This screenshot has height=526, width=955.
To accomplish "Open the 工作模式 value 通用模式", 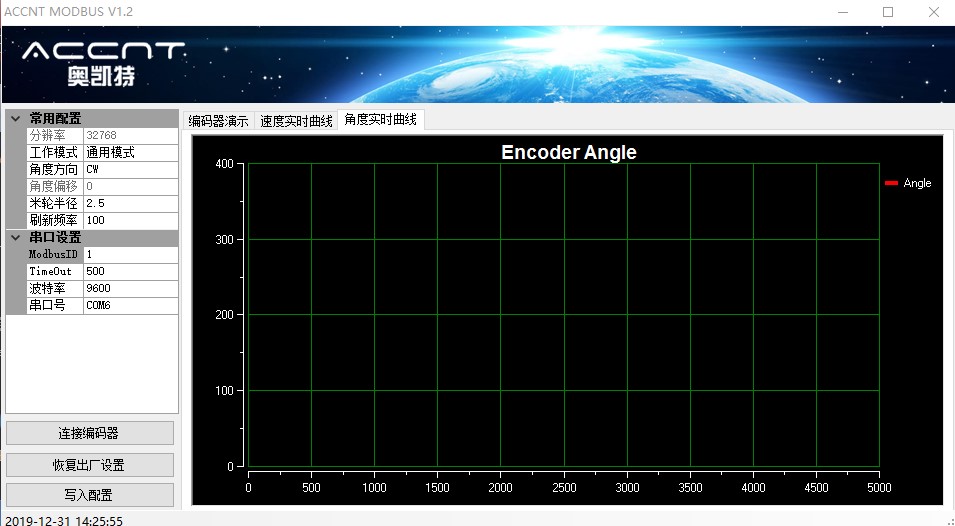I will coord(130,153).
